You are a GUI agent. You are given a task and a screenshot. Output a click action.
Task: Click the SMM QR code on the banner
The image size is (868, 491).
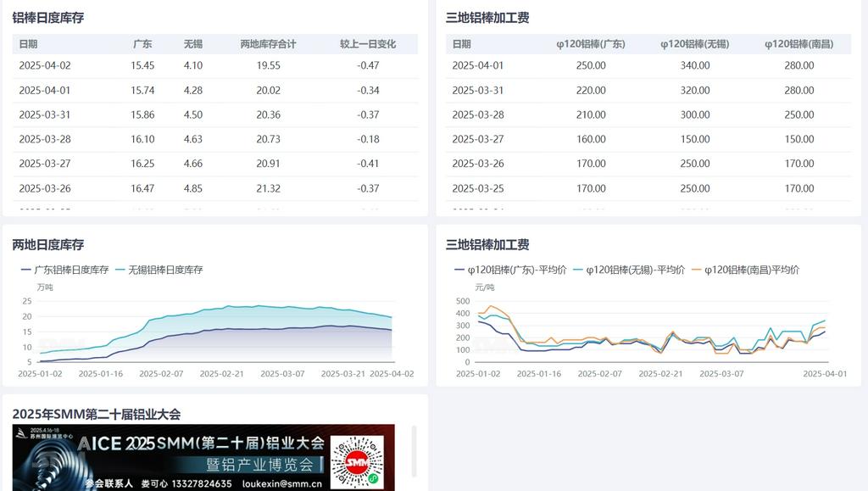(x=362, y=461)
